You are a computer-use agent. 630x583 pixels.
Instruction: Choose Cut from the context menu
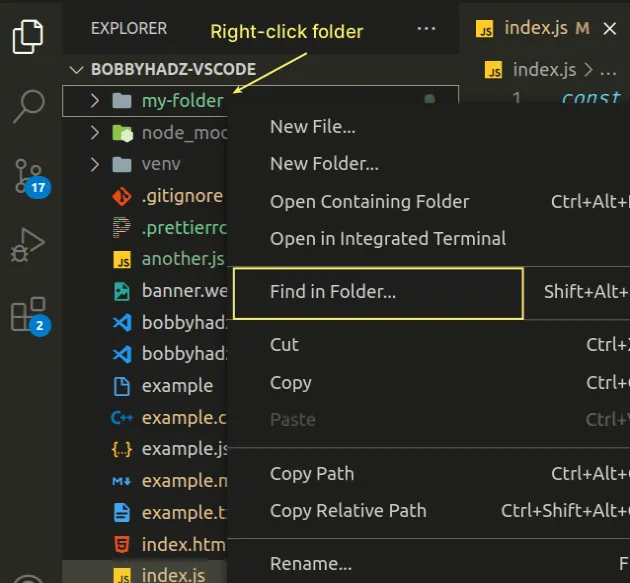pyautogui.click(x=284, y=345)
